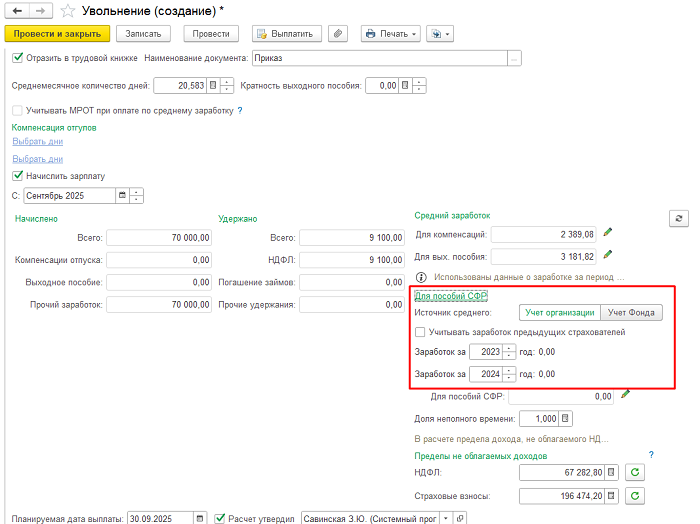
Task: Select the Учет организации source option
Action: 558,313
